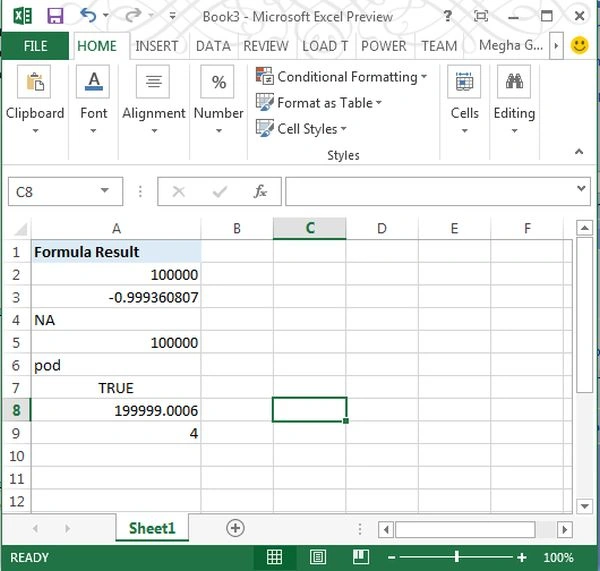The height and width of the screenshot is (571, 600).
Task: Expand the formula bar chevron
Action: 581,188
